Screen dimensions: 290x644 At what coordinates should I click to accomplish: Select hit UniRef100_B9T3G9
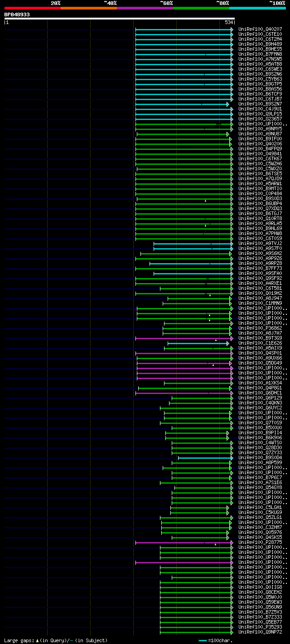(260, 338)
